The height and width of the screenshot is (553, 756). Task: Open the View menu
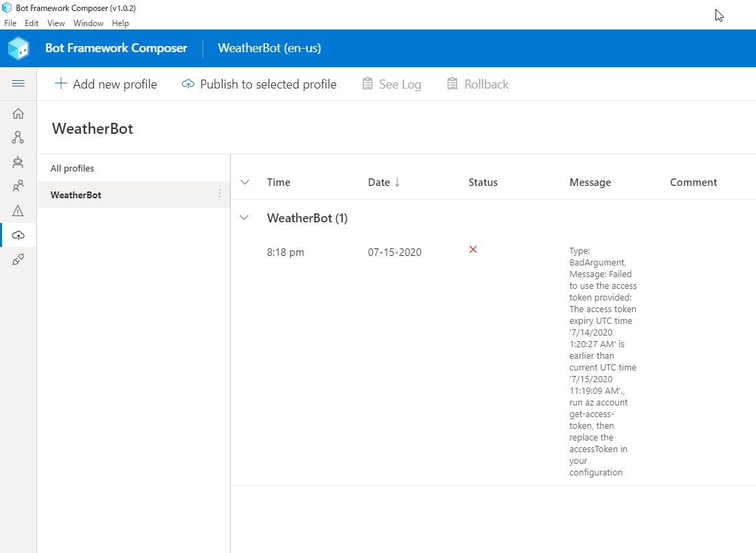tap(56, 23)
